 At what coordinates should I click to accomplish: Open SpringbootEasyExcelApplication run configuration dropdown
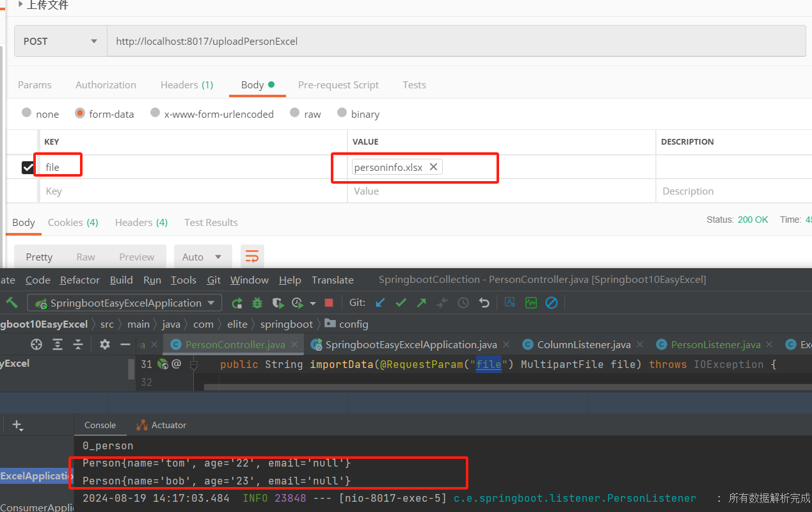(125, 303)
